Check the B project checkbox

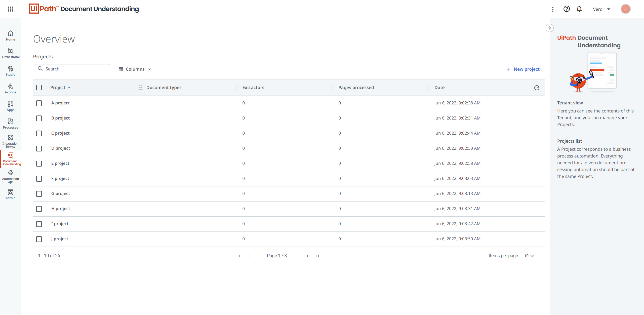[39, 118]
